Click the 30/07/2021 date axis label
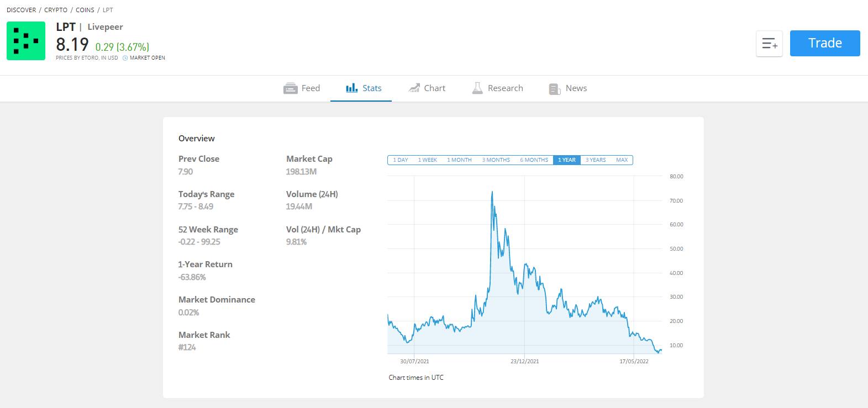 (414, 362)
